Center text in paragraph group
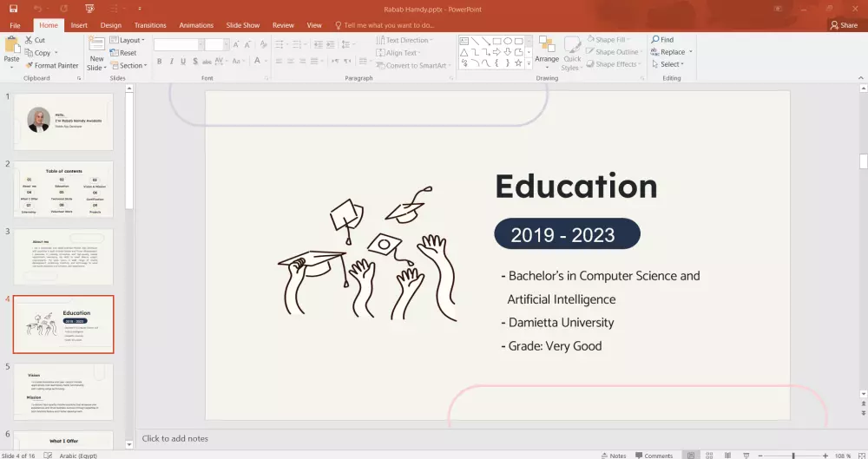 (x=291, y=61)
